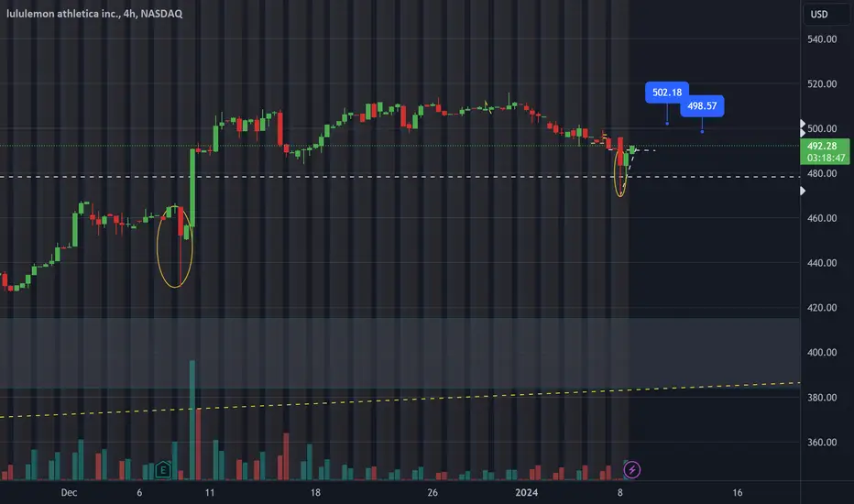
Task: Click the gray shaded zone near 400.00
Action: click(x=400, y=353)
